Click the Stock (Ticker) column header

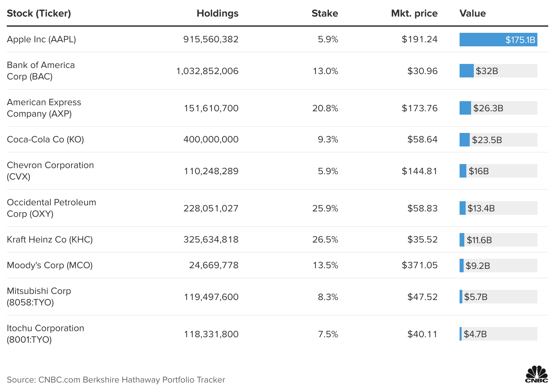tap(39, 14)
